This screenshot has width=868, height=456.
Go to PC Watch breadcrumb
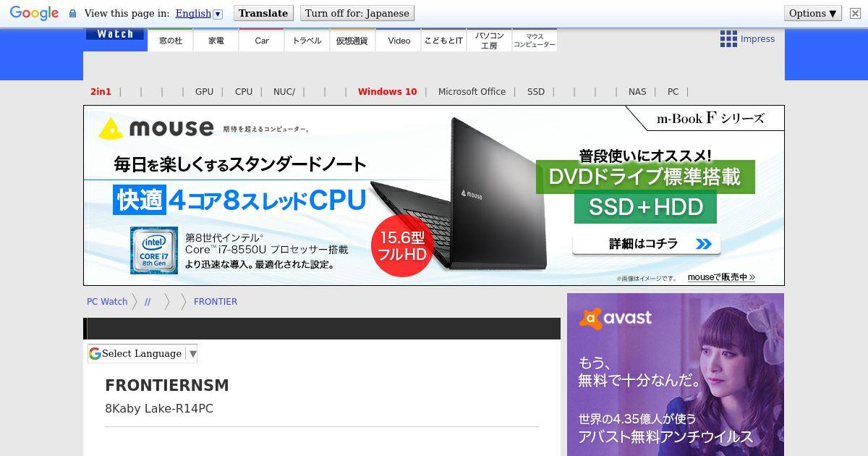(107, 302)
